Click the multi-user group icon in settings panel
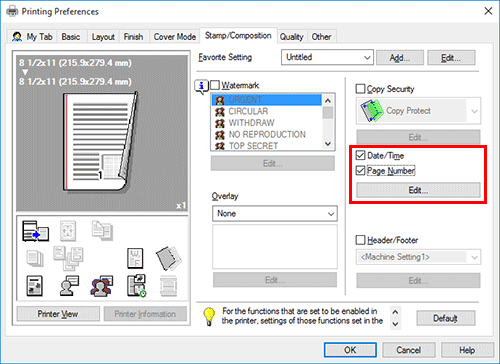The width and height of the screenshot is (500, 364). click(102, 286)
